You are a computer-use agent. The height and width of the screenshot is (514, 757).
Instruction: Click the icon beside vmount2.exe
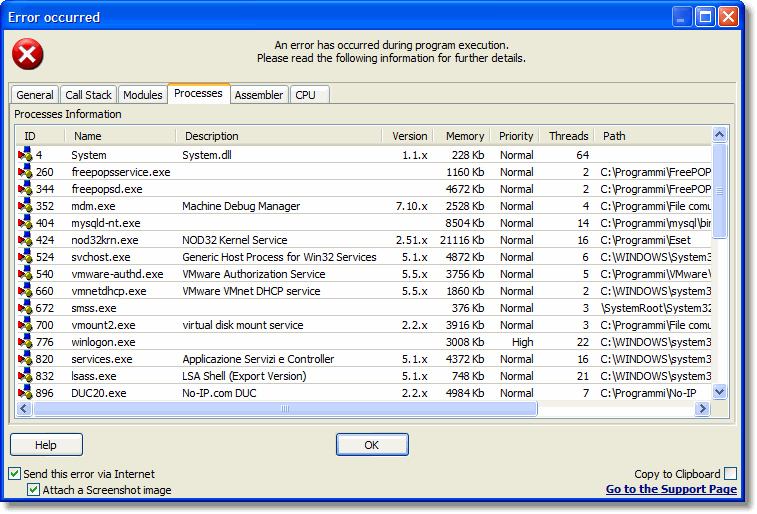[x=25, y=325]
